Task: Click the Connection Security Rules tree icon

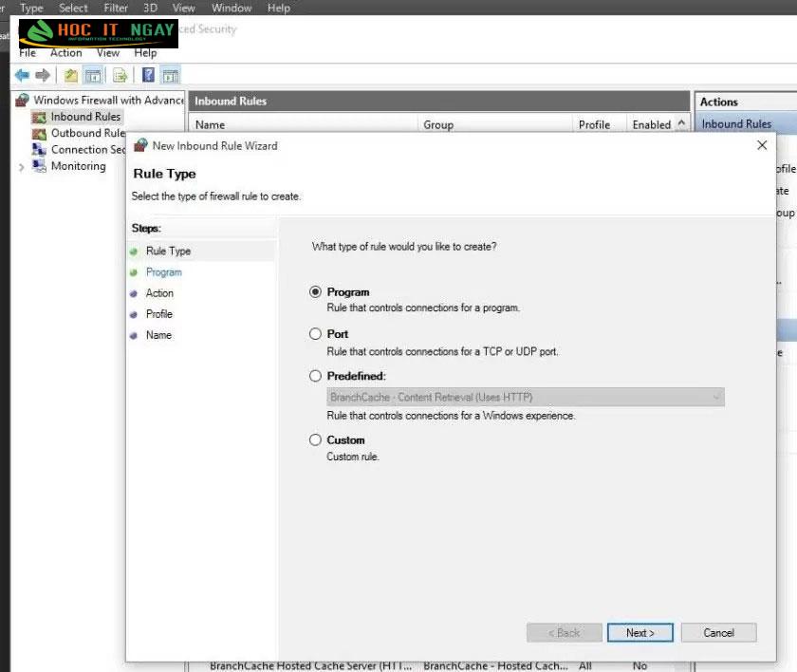Action: coord(39,149)
